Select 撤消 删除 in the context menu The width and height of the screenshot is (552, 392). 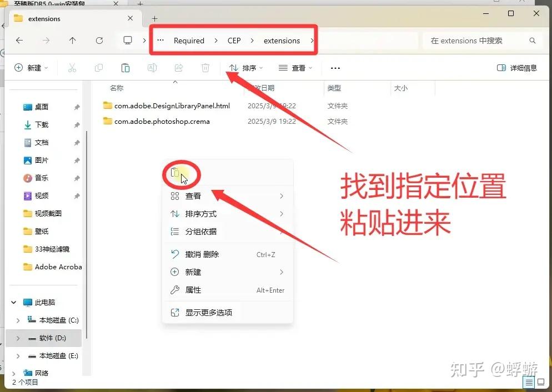[x=203, y=254]
